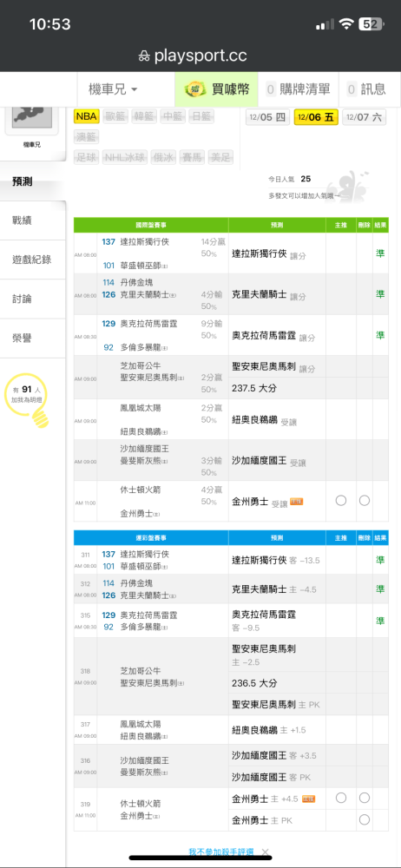The width and height of the screenshot is (401, 868).
Task: Click 鳳凰城太陽 in the 運彩盤賽事 table
Action: coord(141,724)
